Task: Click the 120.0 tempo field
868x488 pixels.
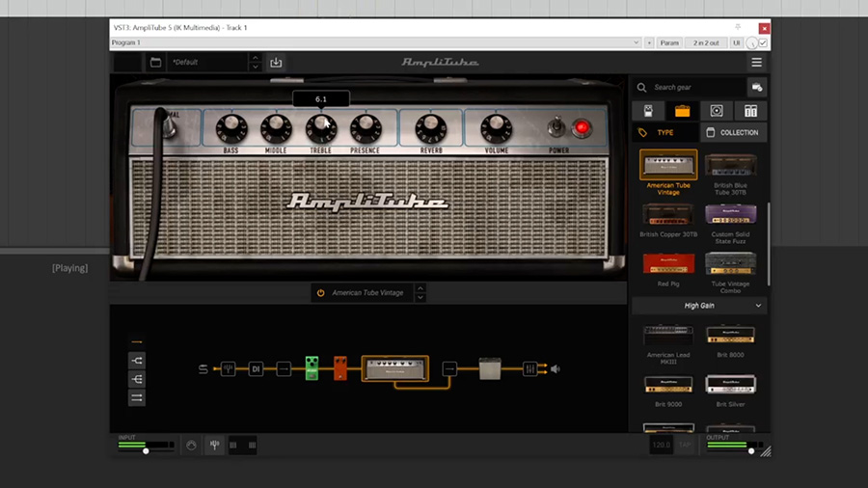Action: pyautogui.click(x=661, y=445)
